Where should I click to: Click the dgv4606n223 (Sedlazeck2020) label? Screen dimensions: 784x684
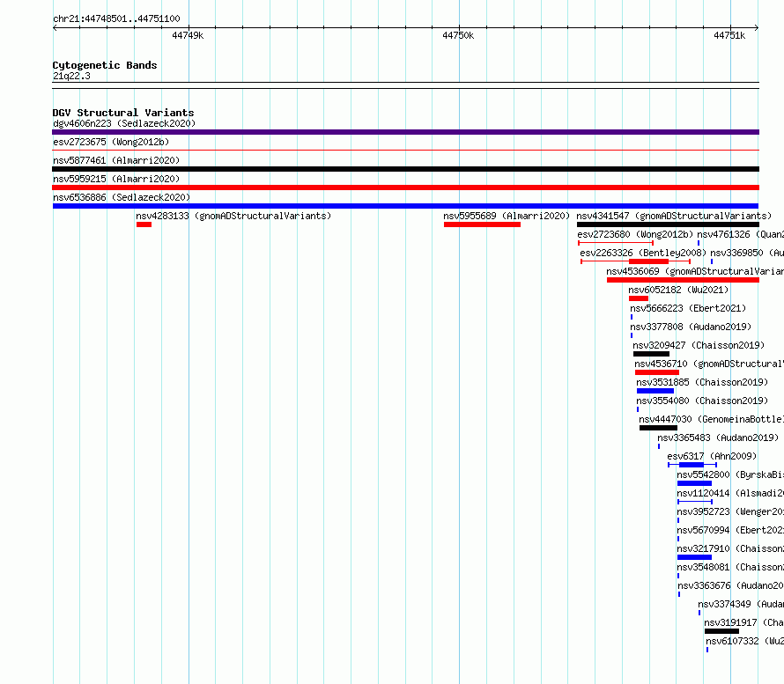click(x=124, y=123)
